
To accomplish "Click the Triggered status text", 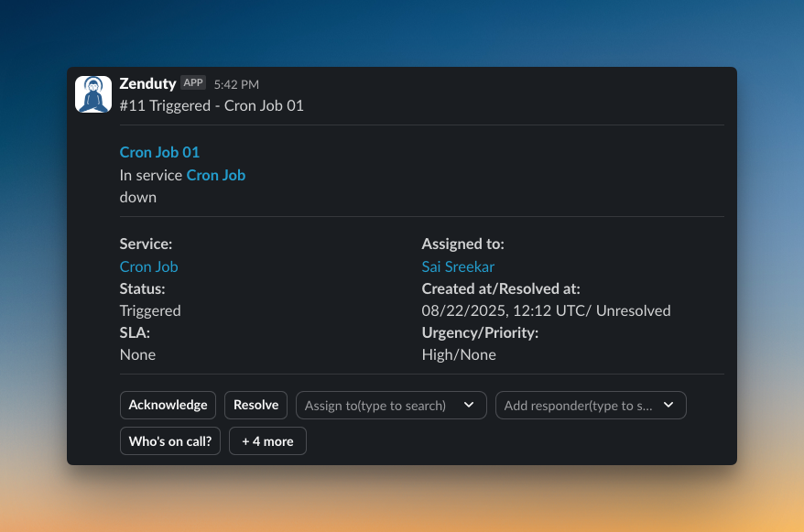I will [x=150, y=310].
